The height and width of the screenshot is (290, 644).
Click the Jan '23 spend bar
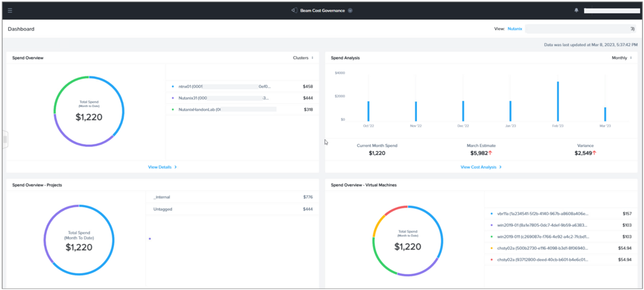click(x=510, y=111)
